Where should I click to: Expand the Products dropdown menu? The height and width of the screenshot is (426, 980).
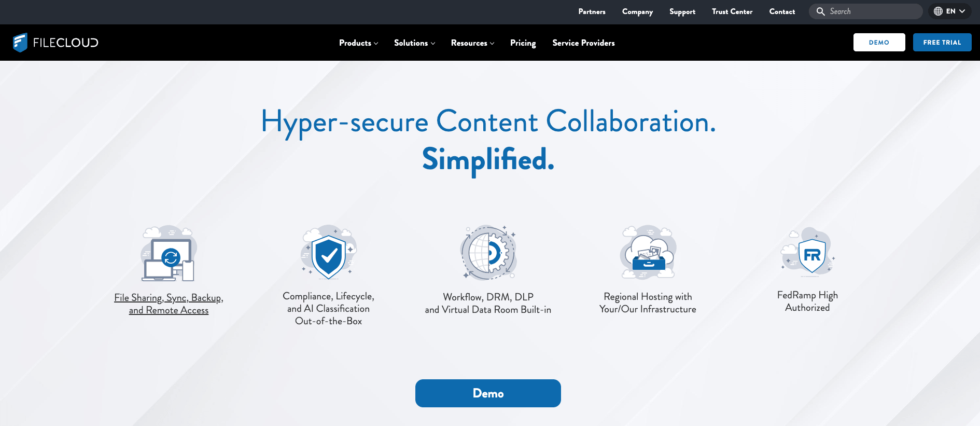click(x=359, y=43)
